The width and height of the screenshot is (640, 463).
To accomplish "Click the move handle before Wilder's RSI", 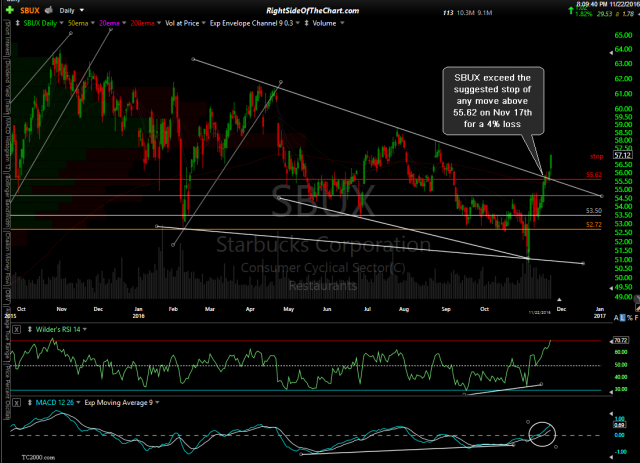I will pyautogui.click(x=30, y=329).
